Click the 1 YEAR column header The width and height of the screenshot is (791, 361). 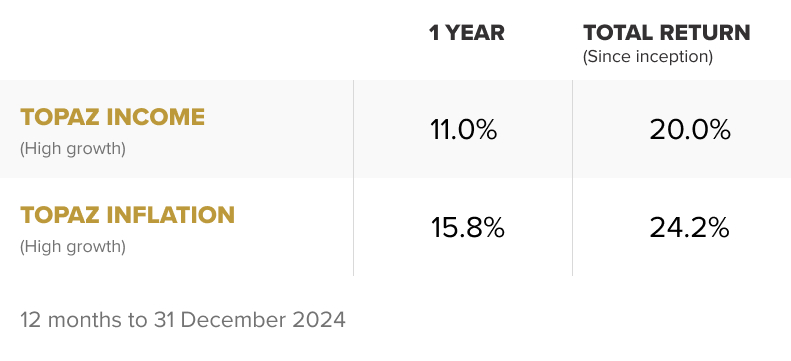coord(467,33)
